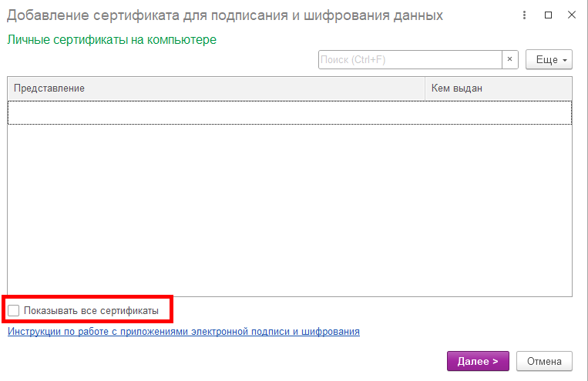588x381 pixels.
Task: Click the small arrow on the Еще button
Action: point(564,60)
